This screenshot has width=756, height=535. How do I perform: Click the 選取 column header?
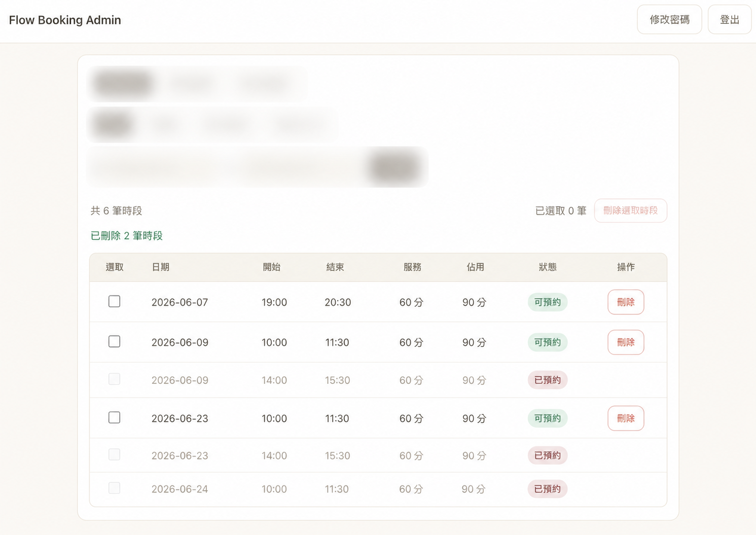pyautogui.click(x=115, y=267)
